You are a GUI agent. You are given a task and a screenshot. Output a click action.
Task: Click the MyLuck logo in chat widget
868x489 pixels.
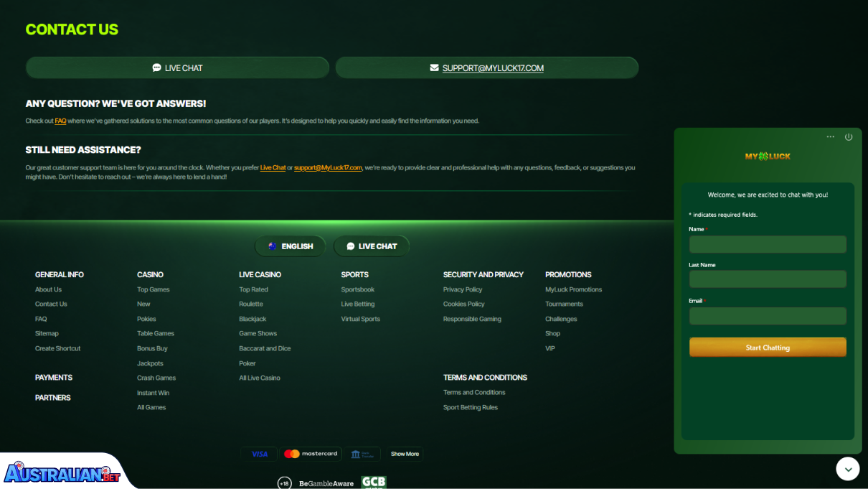point(768,156)
